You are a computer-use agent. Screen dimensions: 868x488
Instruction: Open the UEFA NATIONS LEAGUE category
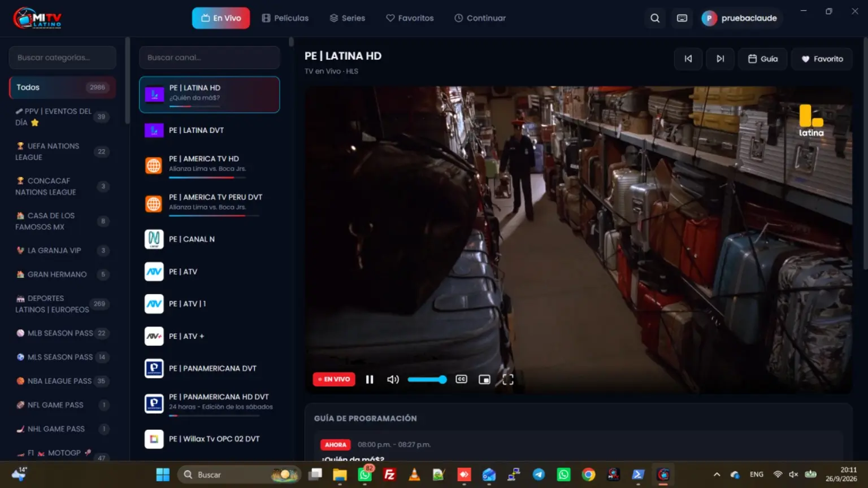coord(63,151)
